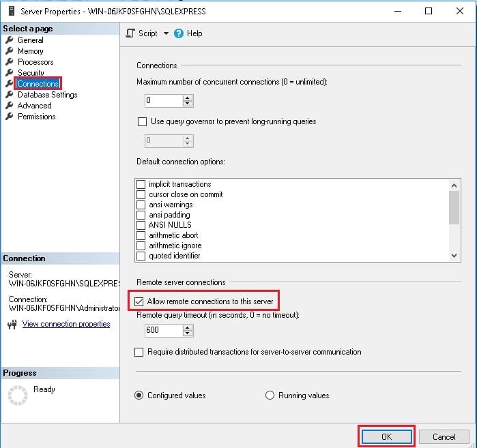This screenshot has width=477, height=448.
Task: Maximize the Server Properties window
Action: coord(429,11)
